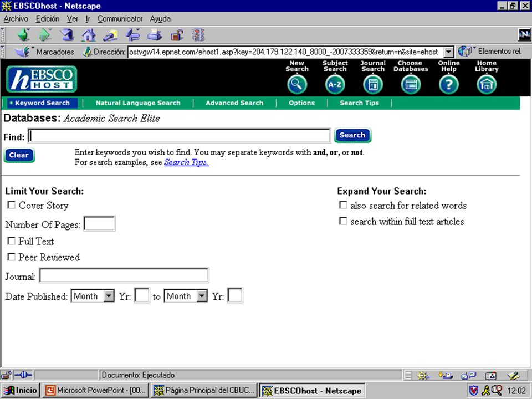Click status bar security lock icon
Screen dimensions: 532x399
[x=6, y=375]
